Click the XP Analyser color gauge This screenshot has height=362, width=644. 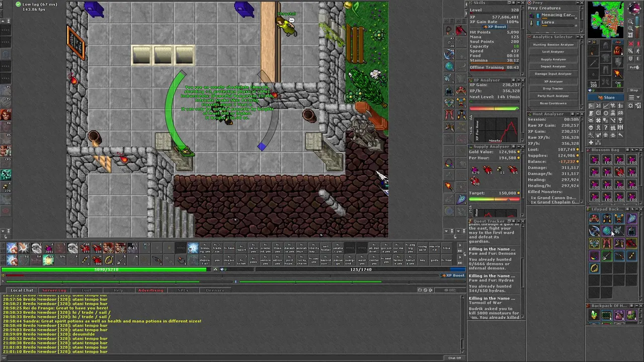click(494, 109)
